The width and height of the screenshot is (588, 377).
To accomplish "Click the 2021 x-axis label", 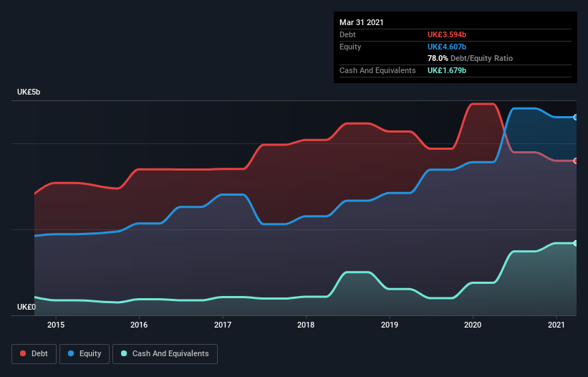I will [556, 325].
